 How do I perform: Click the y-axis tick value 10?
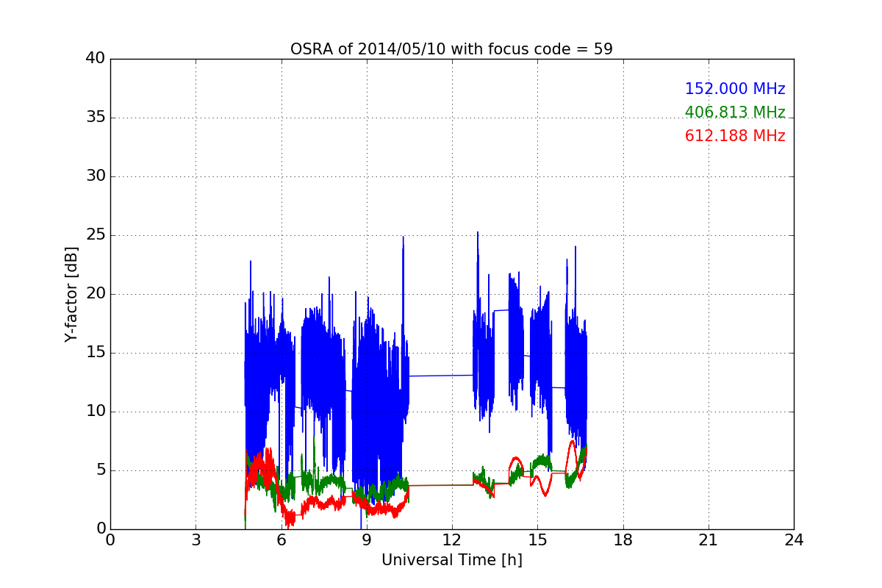click(x=96, y=412)
